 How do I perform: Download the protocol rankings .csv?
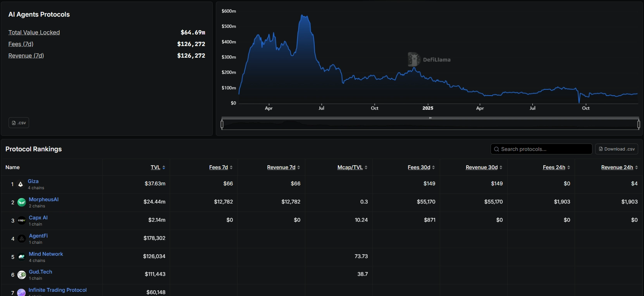616,149
